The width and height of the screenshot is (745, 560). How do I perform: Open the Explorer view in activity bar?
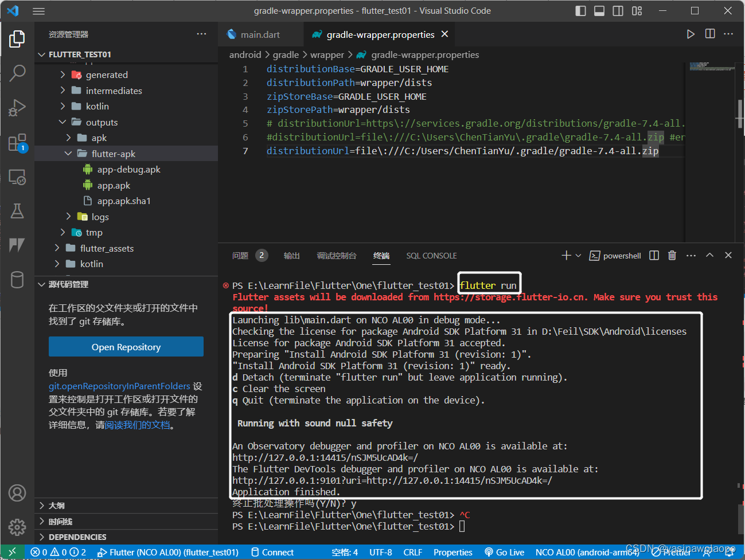pyautogui.click(x=17, y=39)
